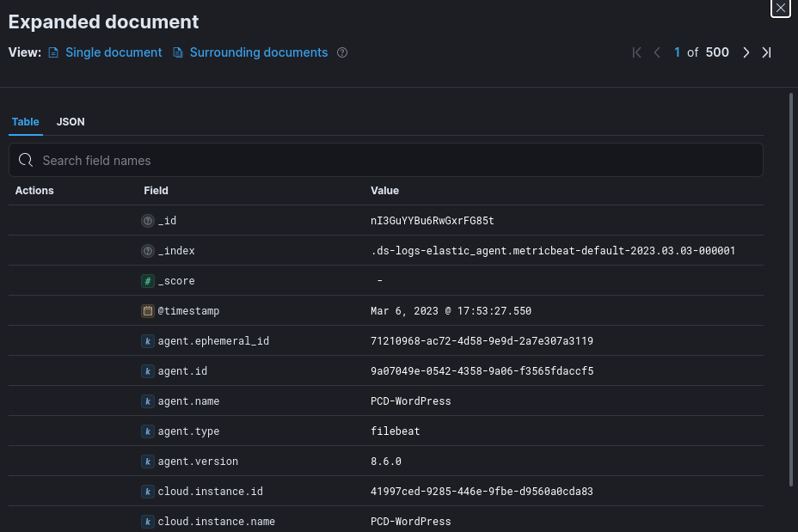Jump to the last document
The width and height of the screenshot is (798, 532).
(x=766, y=52)
